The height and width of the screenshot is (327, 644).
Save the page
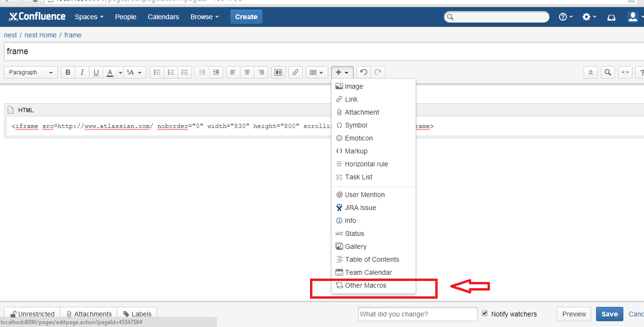click(609, 314)
